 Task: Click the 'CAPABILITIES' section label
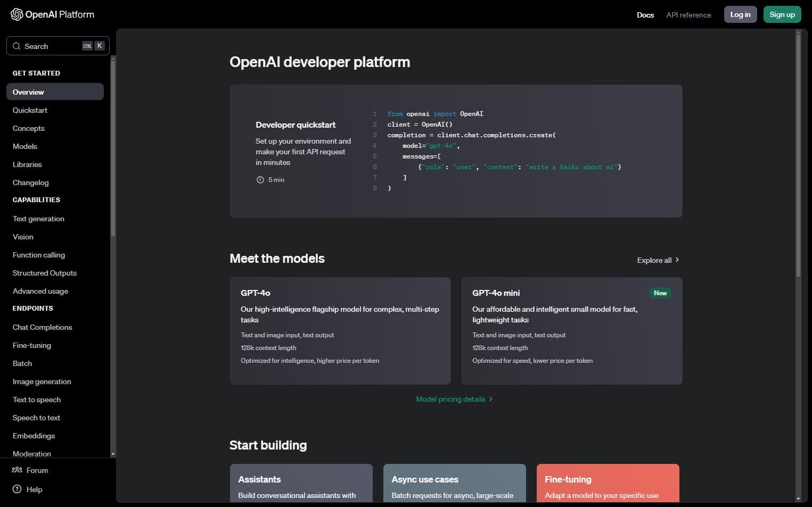coord(36,200)
